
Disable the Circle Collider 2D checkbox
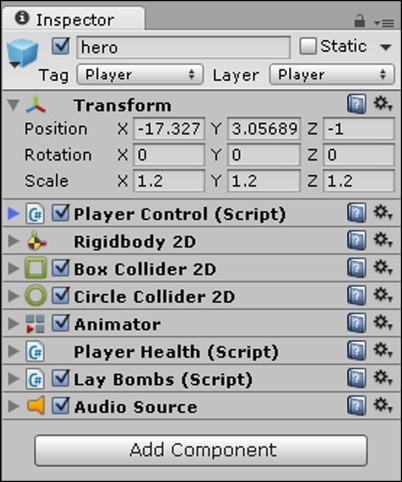click(x=61, y=296)
